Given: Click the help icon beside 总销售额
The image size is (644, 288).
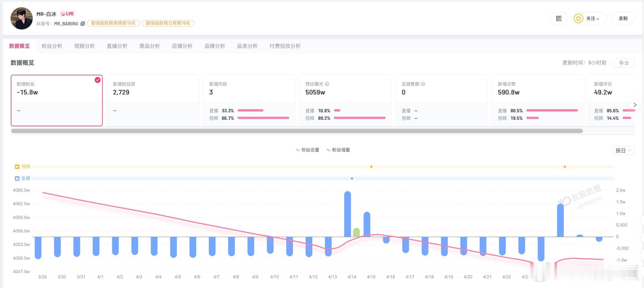Looking at the screenshot, I should tap(423, 84).
